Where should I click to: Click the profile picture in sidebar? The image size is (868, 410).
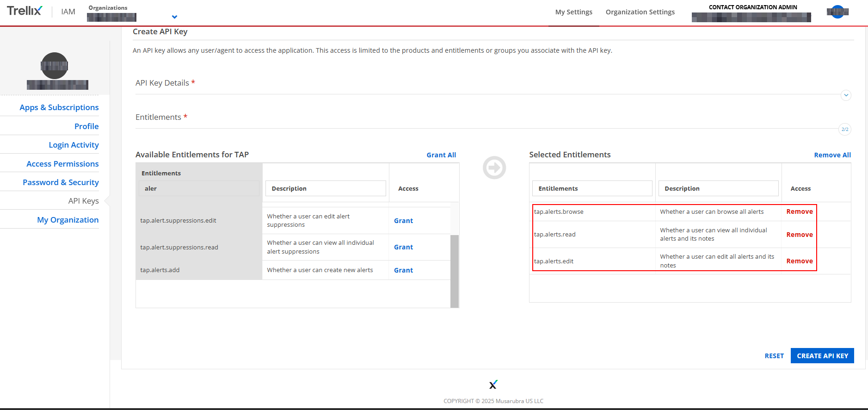click(x=55, y=66)
